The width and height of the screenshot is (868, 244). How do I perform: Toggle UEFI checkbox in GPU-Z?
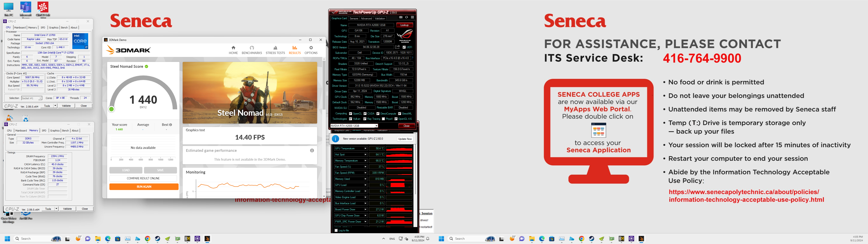(404, 47)
